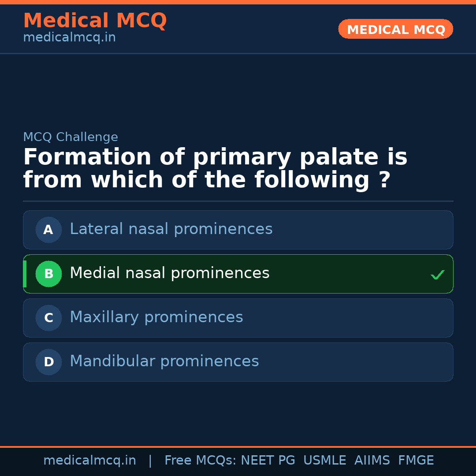Image resolution: width=476 pixels, height=476 pixels.
Task: Choose the Mandibular prominences option
Action: coord(164,361)
